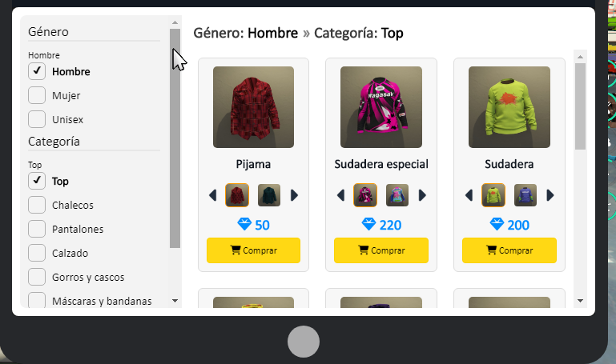Enable the Mujer gender filter
The image size is (616, 364).
(x=37, y=95)
